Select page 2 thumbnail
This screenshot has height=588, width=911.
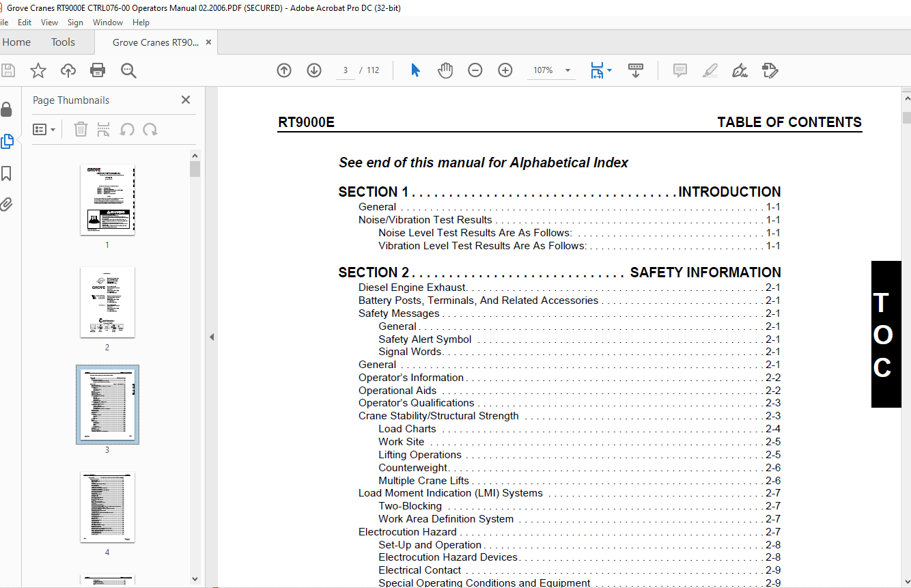pos(107,302)
